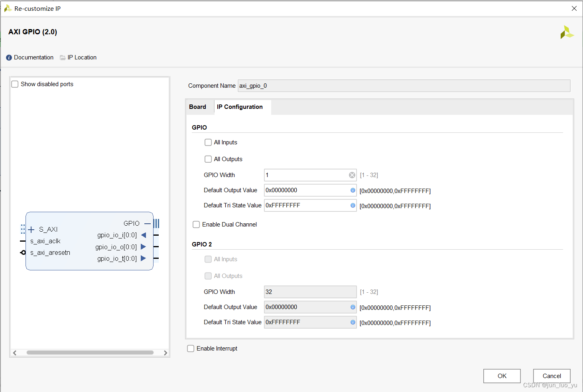Check All Inputs under the GPIO 2 section
This screenshot has width=583, height=392.
(x=208, y=259)
